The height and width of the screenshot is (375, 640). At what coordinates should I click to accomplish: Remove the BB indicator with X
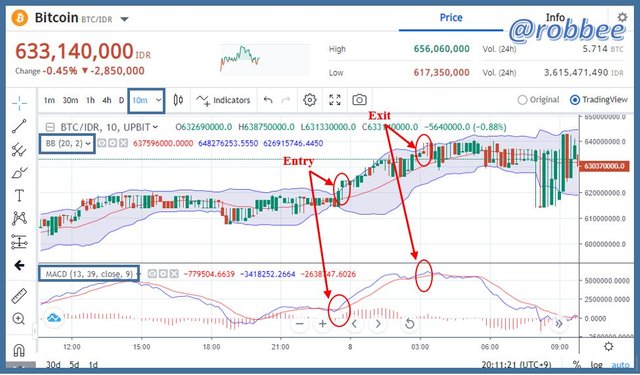coord(123,143)
